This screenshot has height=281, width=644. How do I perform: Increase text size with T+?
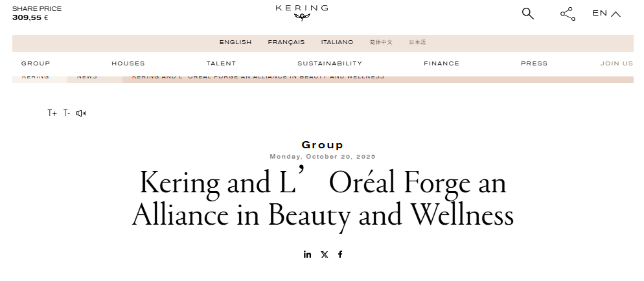[52, 113]
